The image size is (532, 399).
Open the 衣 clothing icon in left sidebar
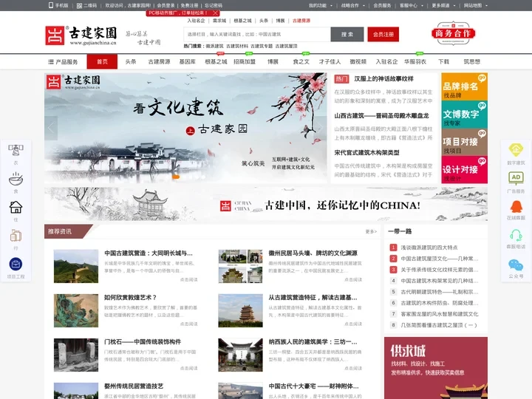pyautogui.click(x=16, y=150)
